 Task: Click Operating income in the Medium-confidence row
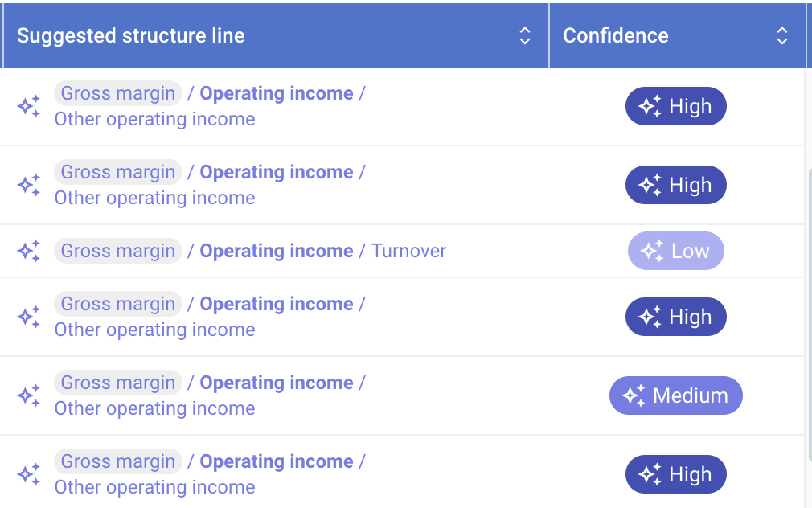pos(277,383)
